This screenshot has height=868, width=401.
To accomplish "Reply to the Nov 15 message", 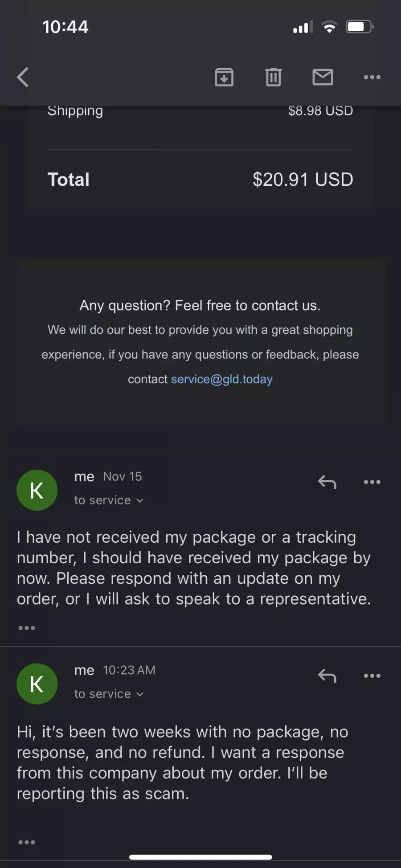I will point(327,482).
